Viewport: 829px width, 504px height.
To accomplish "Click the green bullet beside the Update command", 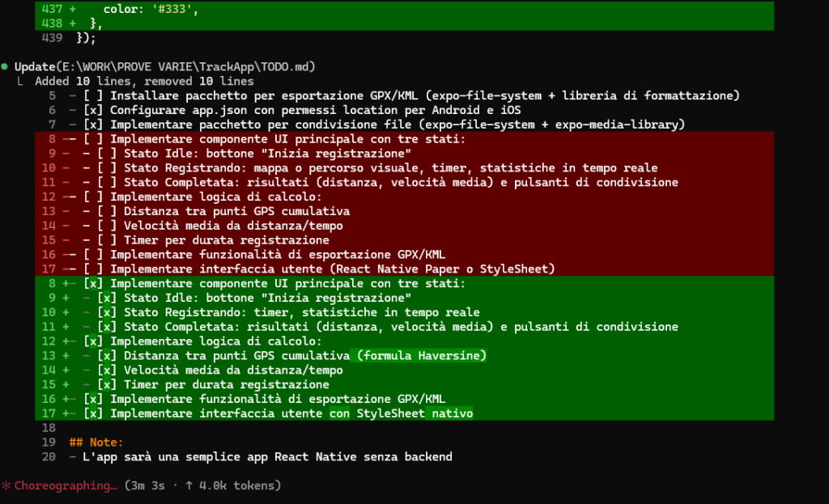I will [6, 66].
